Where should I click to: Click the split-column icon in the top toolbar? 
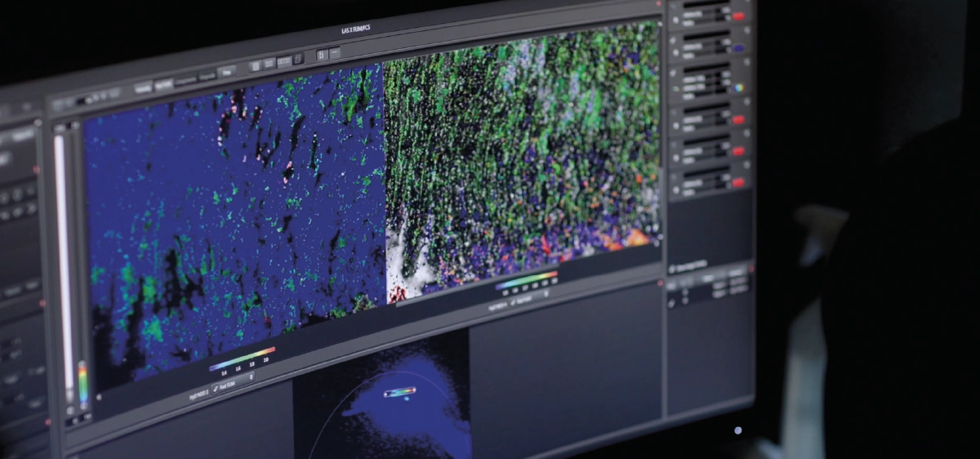(321, 55)
